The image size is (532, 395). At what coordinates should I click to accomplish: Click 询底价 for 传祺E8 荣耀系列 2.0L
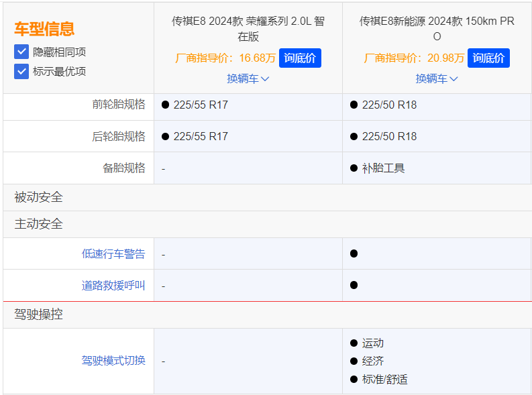[x=300, y=58]
